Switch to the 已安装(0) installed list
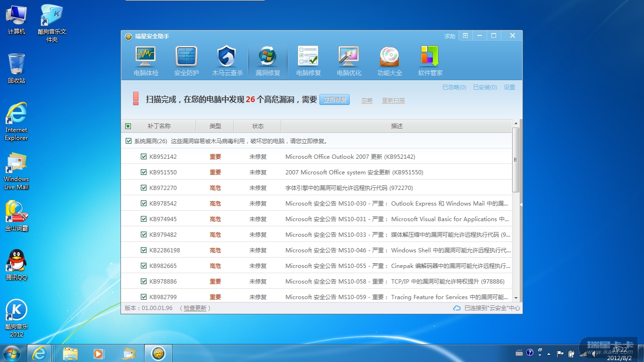 485,87
